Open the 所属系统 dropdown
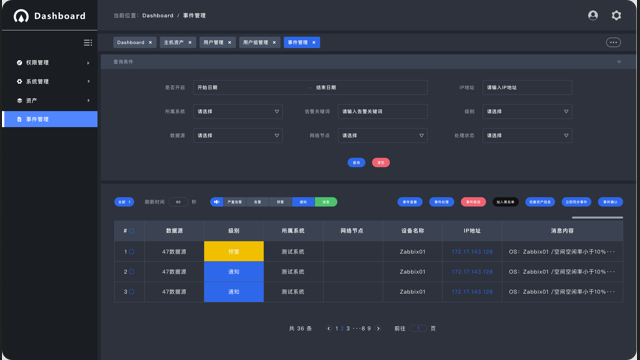The image size is (640, 360). (x=238, y=111)
